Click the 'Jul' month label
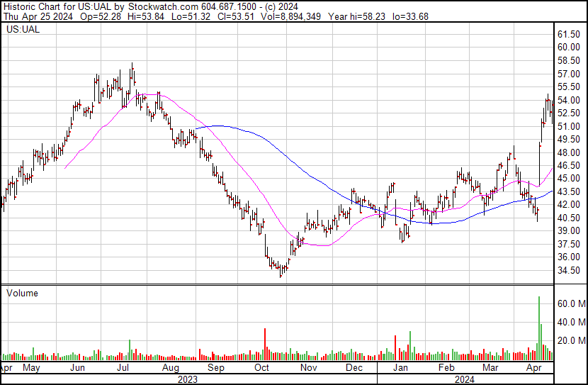The height and width of the screenshot is (385, 588). (123, 368)
